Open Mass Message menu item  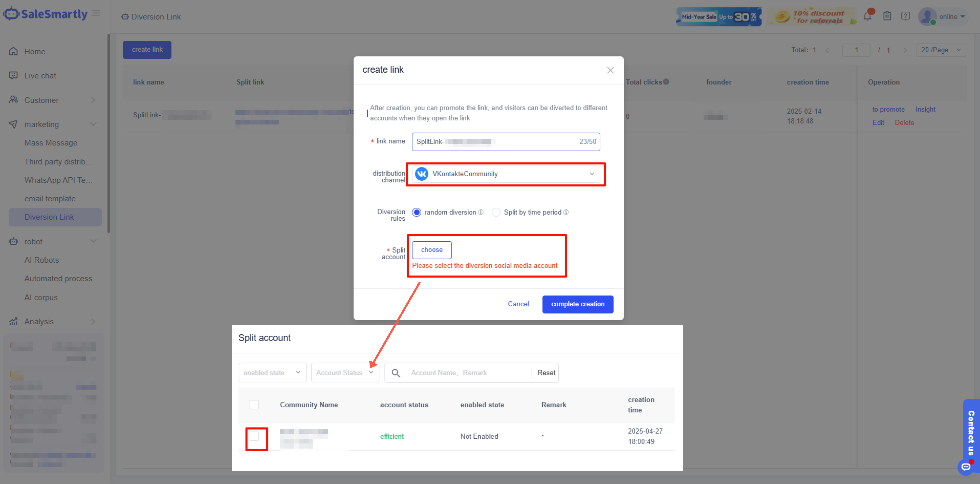(51, 143)
